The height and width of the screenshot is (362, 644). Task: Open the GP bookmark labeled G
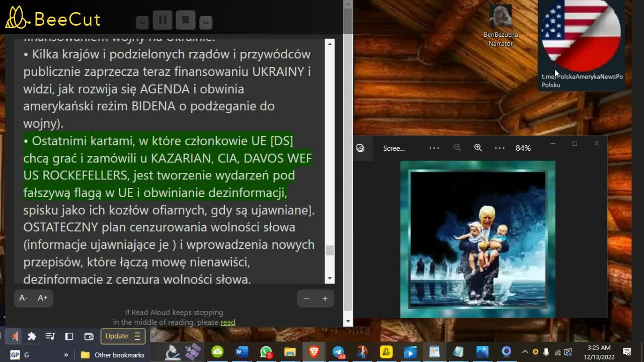pyautogui.click(x=20, y=355)
